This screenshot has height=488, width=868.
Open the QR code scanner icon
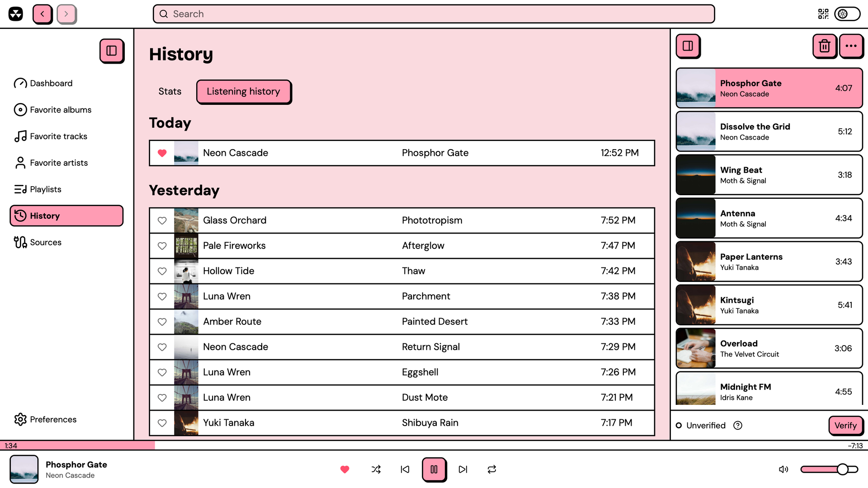click(823, 14)
